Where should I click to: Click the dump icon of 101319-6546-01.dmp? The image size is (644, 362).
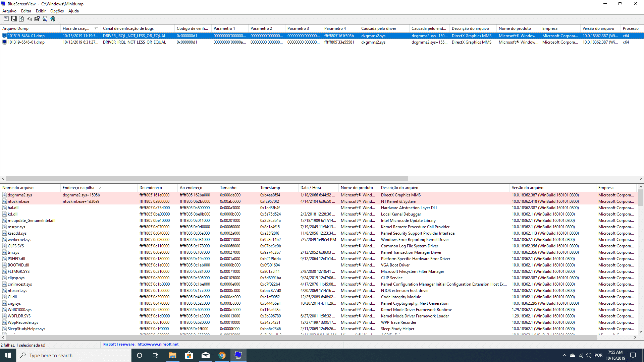[4, 42]
